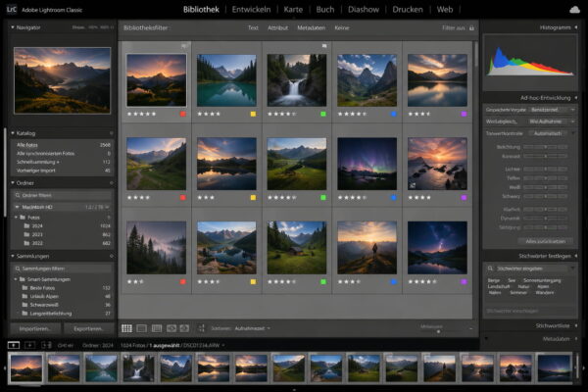Collapse the Smart-Sammlungen set
Image resolution: width=588 pixels, height=392 pixels.
coord(16,279)
